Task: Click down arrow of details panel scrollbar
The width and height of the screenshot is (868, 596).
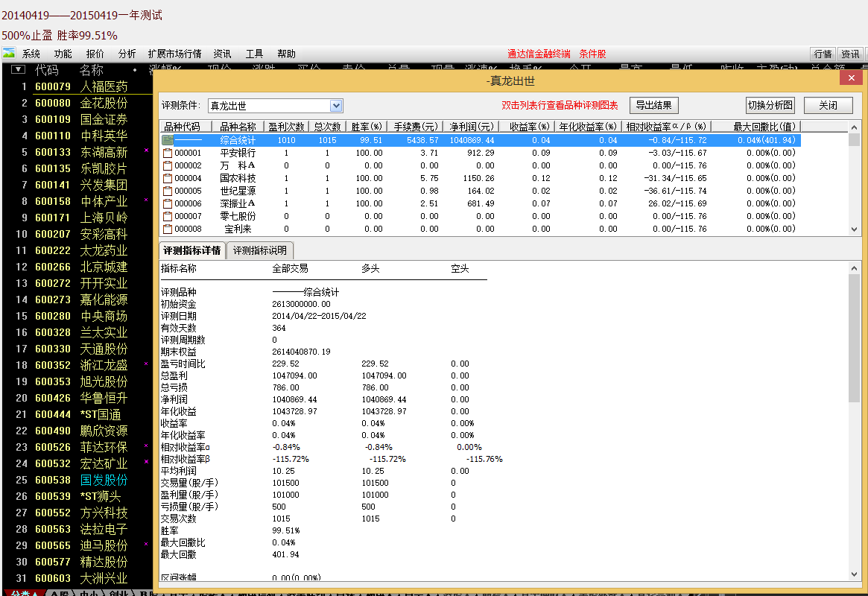Action: pyautogui.click(x=854, y=574)
